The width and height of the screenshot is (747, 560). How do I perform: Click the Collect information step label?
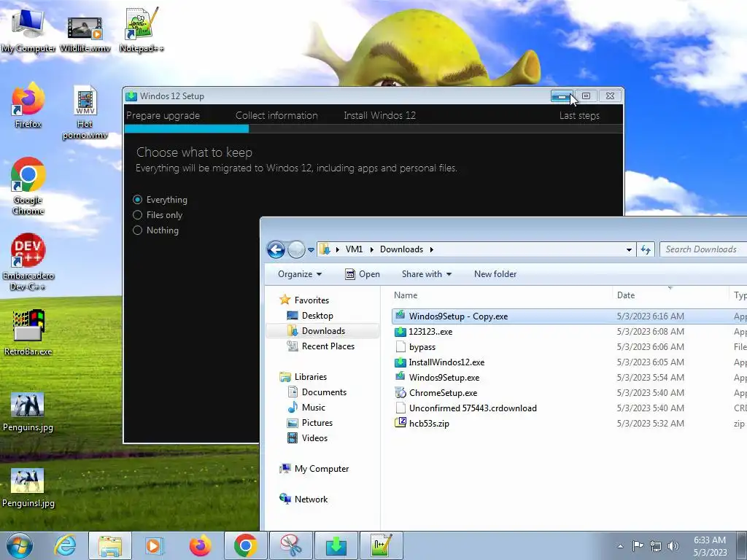(276, 115)
